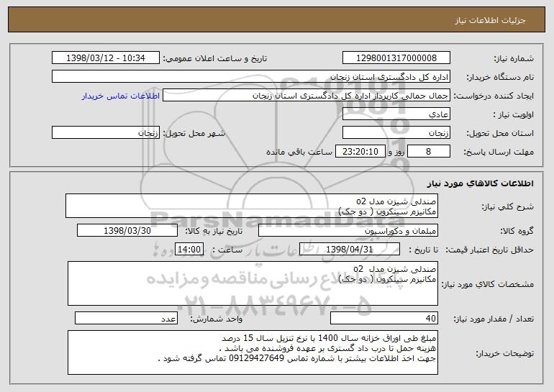Click the مشخصات کالای مورد نیاز label
This screenshot has height=392, width=554.
coord(488,284)
